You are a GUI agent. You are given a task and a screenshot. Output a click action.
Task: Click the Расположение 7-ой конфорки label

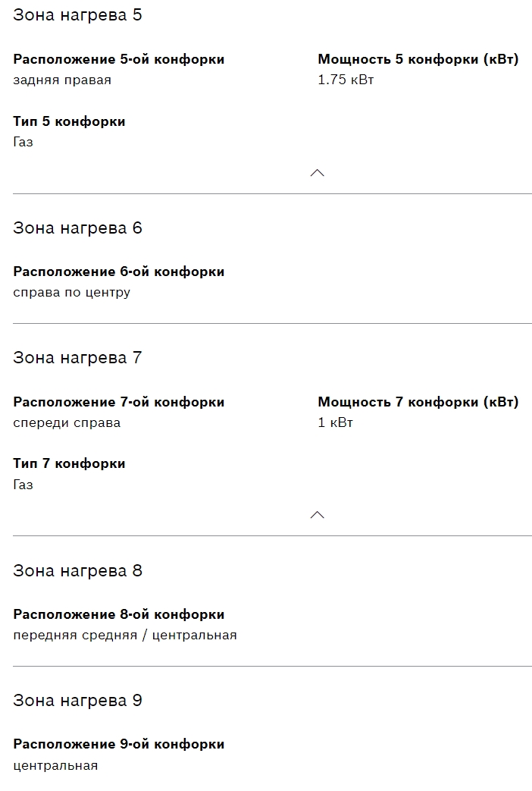coord(119,402)
